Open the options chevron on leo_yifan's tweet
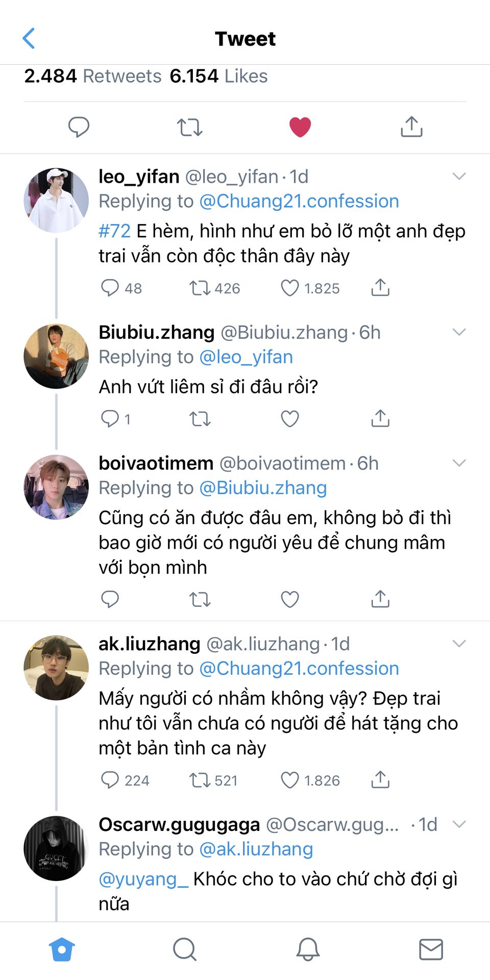The width and height of the screenshot is (490, 980). 459,177
